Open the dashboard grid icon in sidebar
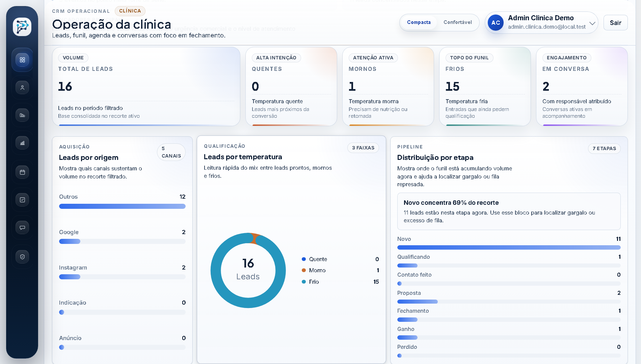The width and height of the screenshot is (641, 364). coord(22,60)
